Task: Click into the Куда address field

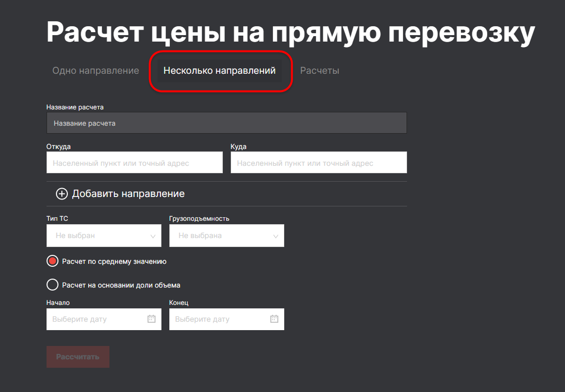Action: [x=318, y=163]
